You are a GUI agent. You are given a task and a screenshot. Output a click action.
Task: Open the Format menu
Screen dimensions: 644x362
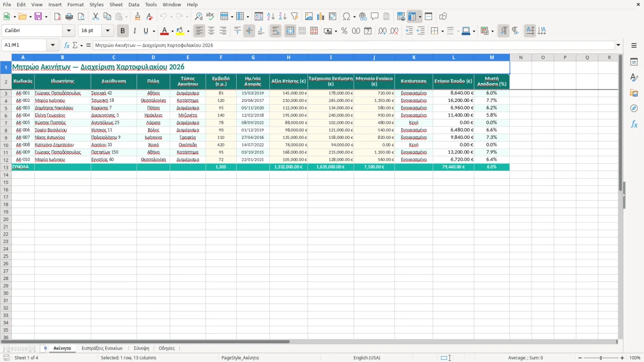click(x=75, y=4)
